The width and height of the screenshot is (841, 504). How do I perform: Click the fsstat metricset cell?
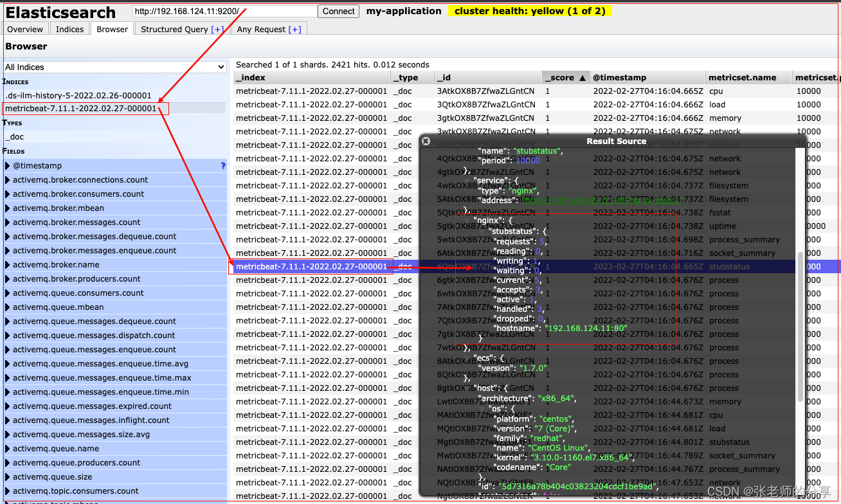pos(721,213)
